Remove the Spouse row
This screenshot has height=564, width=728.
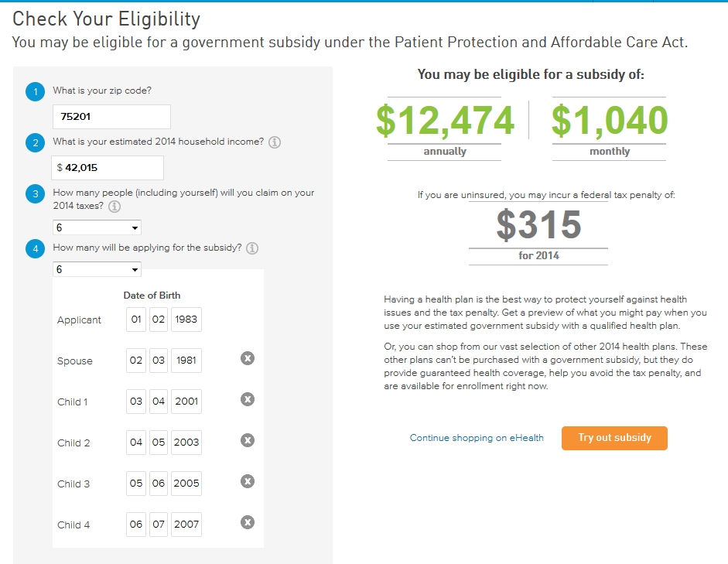pyautogui.click(x=248, y=358)
